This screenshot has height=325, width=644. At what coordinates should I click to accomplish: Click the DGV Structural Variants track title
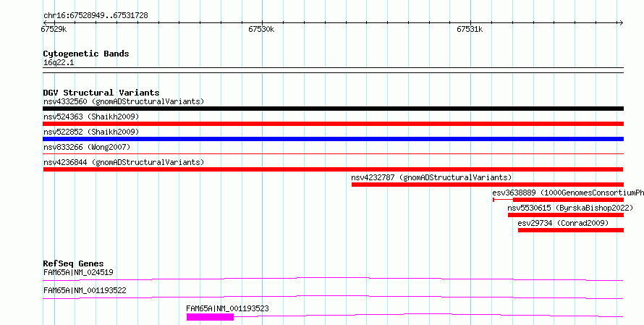pyautogui.click(x=101, y=93)
